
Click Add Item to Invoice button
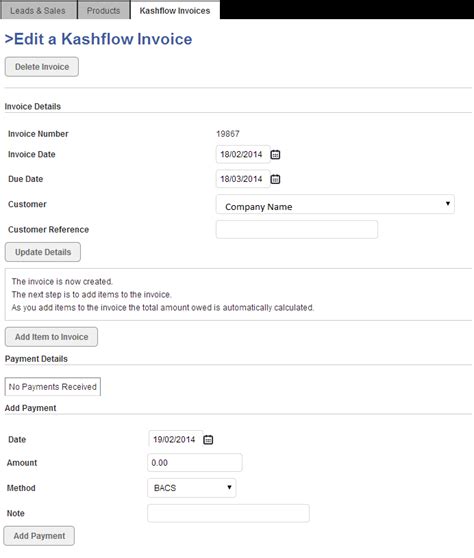[51, 337]
